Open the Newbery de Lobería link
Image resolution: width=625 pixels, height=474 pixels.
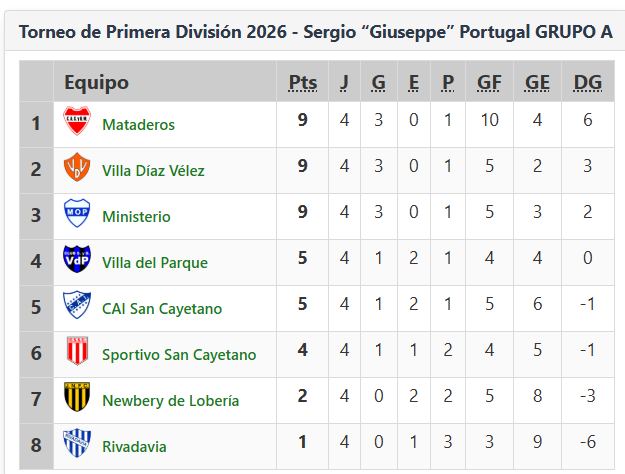[x=170, y=401]
